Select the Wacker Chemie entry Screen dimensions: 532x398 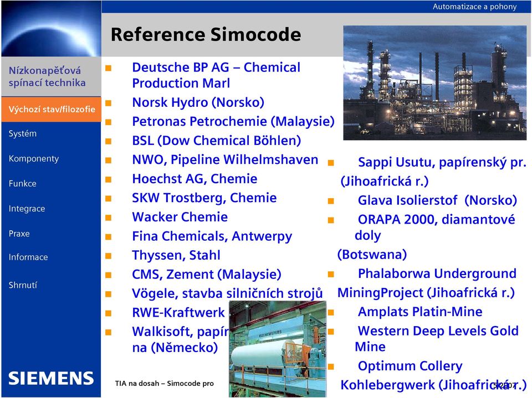pyautogui.click(x=180, y=217)
